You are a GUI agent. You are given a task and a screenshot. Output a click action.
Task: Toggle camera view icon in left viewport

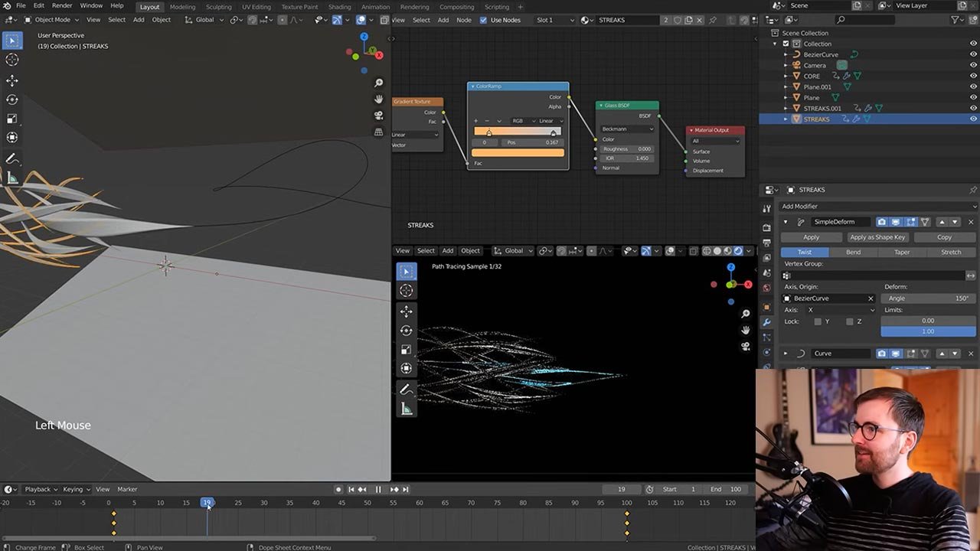[x=378, y=116]
